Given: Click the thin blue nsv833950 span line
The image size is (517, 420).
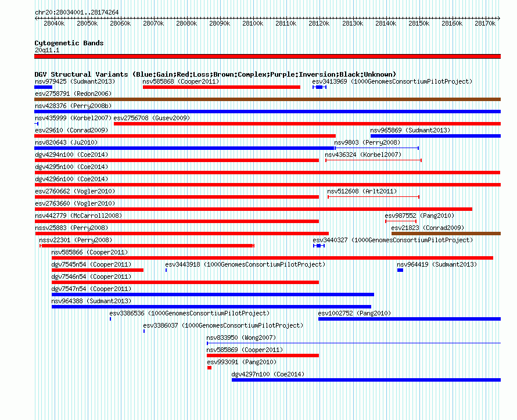Looking at the screenshot, I should pos(354,343).
